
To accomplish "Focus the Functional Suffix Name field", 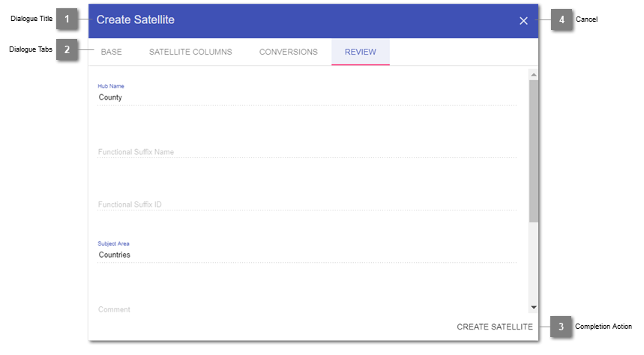I will pos(306,152).
